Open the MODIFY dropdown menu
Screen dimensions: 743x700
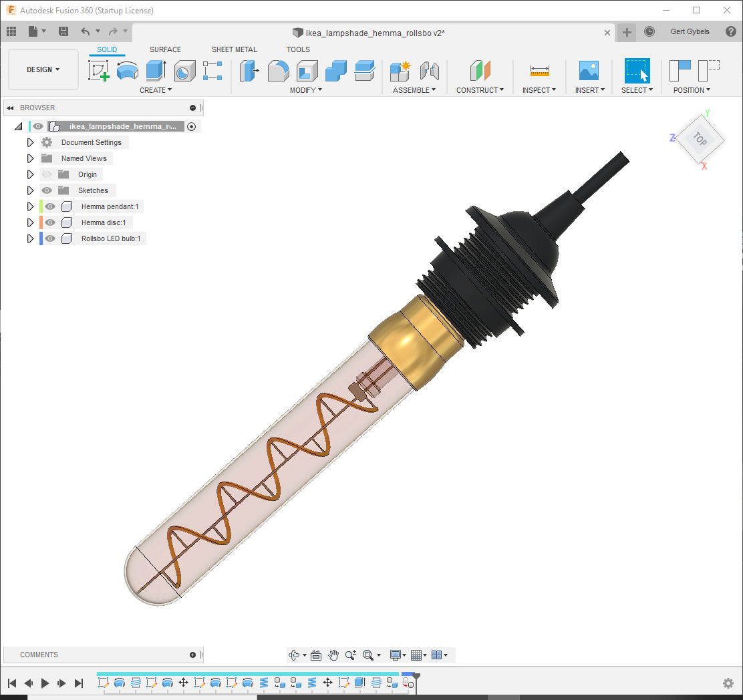305,90
